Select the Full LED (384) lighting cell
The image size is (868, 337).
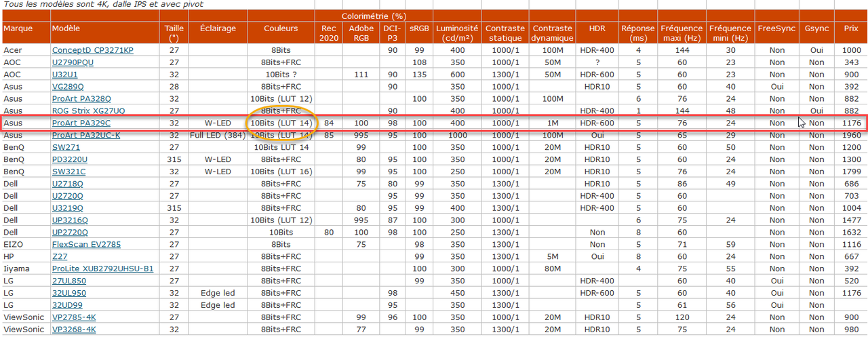click(218, 135)
